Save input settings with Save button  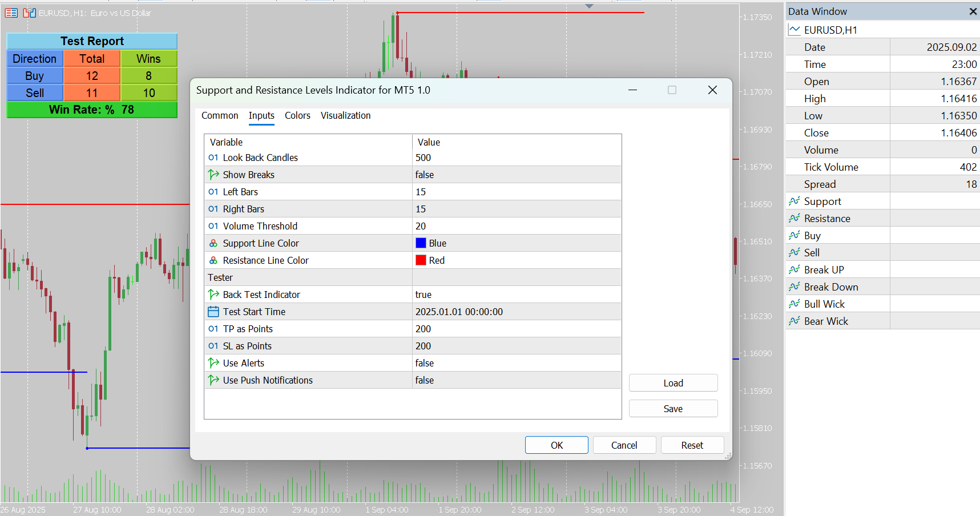coord(674,409)
